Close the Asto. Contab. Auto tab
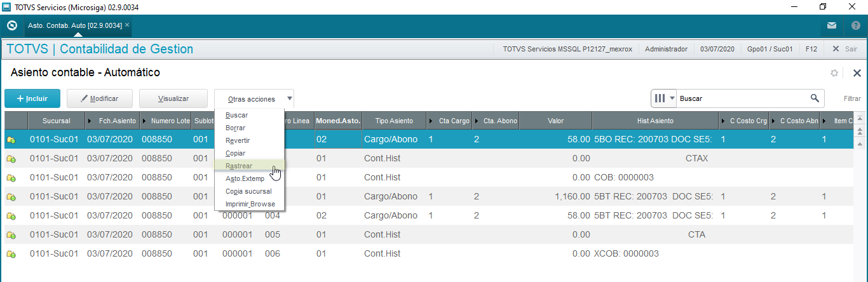This screenshot has height=282, width=868. pyautogui.click(x=127, y=25)
